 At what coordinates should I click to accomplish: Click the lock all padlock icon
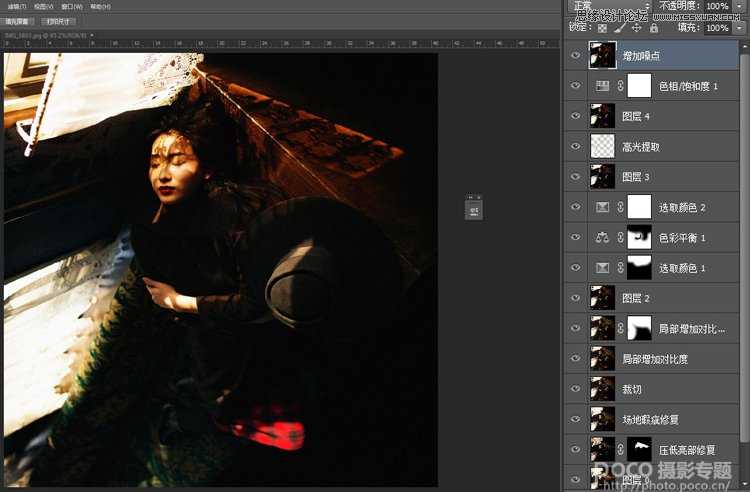point(653,28)
